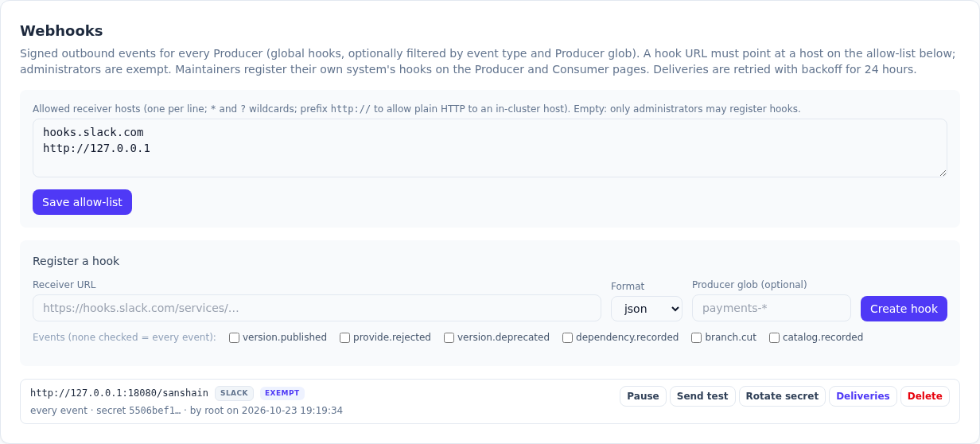Click the textarea resize handle corner
The height and width of the screenshot is (444, 980).
943,173
